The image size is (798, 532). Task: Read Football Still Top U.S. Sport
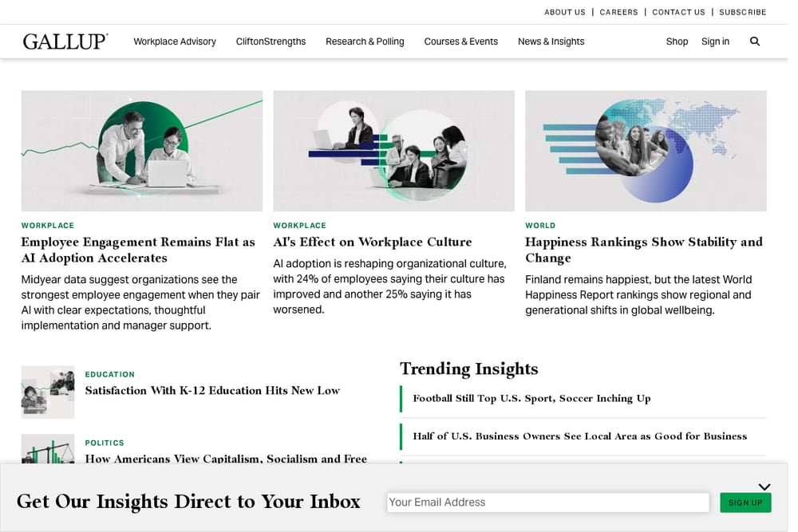click(x=531, y=398)
